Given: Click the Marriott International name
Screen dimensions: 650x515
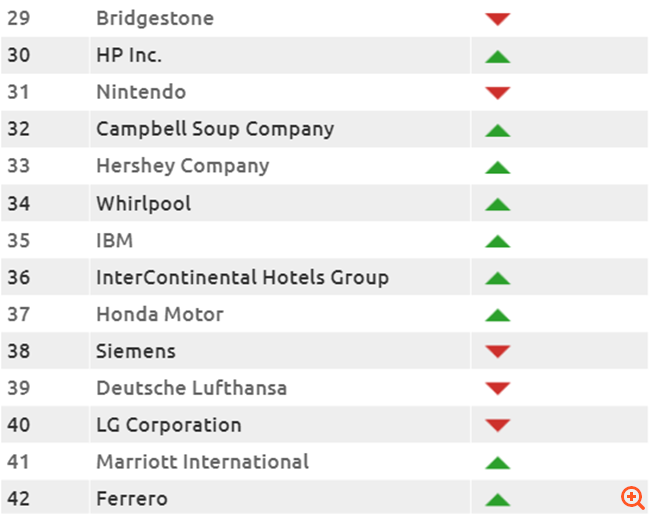Looking at the screenshot, I should tap(202, 461).
